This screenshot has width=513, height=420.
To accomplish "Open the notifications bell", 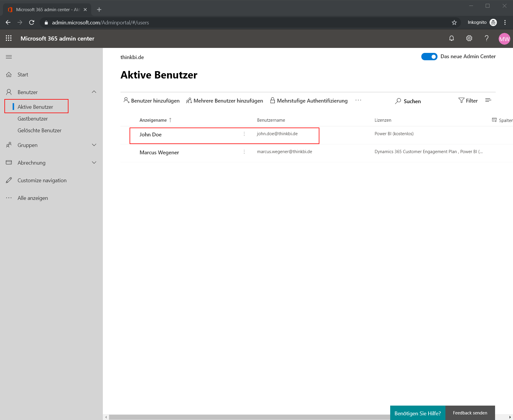I will pyautogui.click(x=452, y=38).
